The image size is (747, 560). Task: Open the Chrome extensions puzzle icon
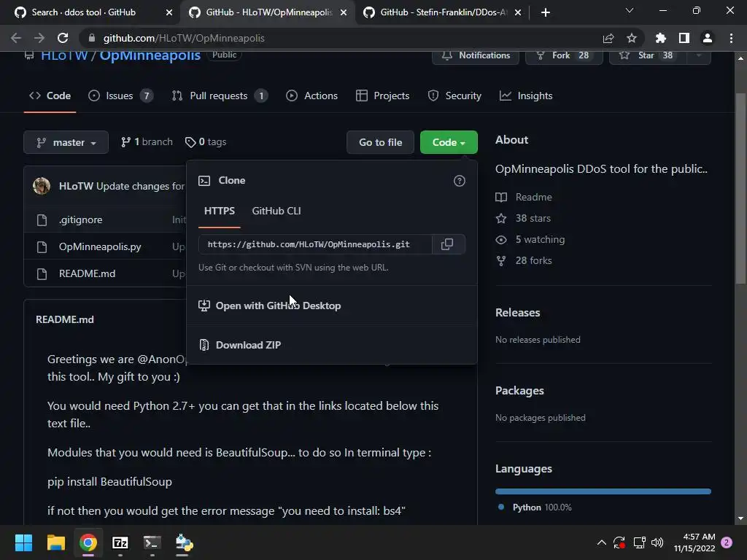point(660,38)
